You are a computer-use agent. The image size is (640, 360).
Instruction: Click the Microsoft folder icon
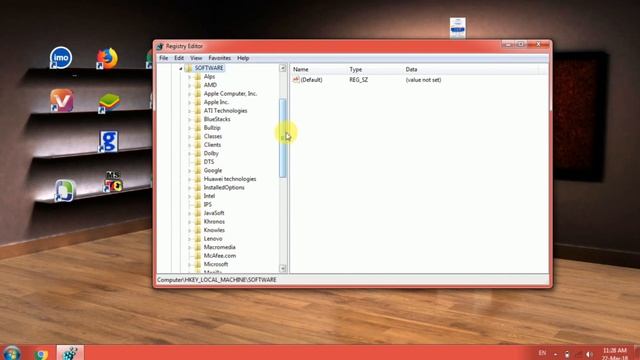[198, 264]
